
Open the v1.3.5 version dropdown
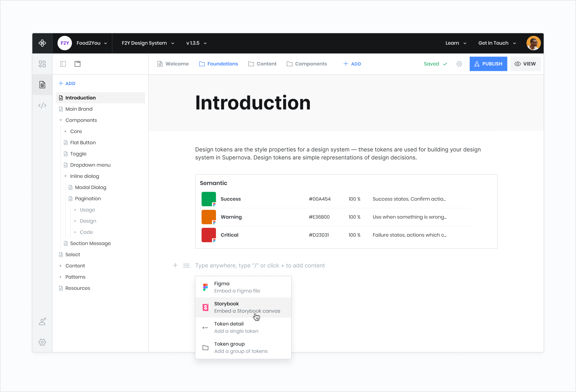[196, 43]
